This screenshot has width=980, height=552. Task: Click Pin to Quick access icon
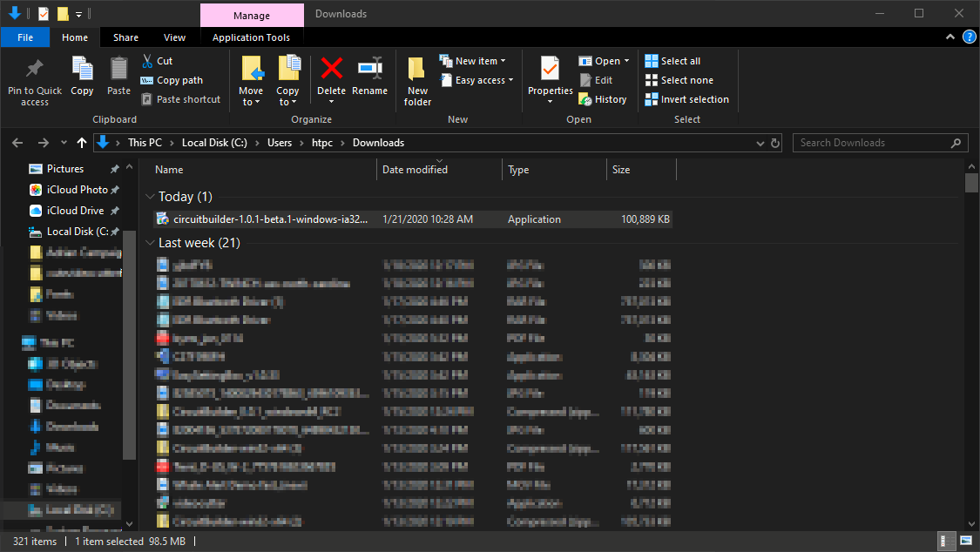pyautogui.click(x=34, y=69)
